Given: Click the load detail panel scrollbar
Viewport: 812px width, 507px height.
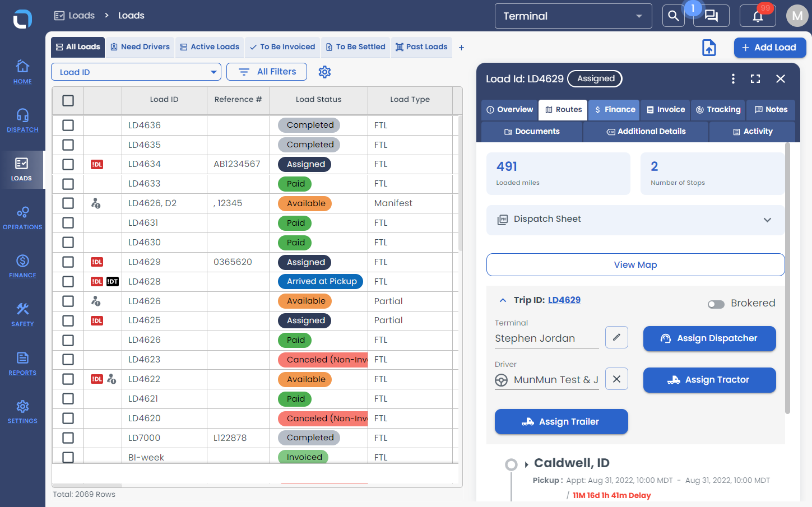Looking at the screenshot, I should pos(787,278).
